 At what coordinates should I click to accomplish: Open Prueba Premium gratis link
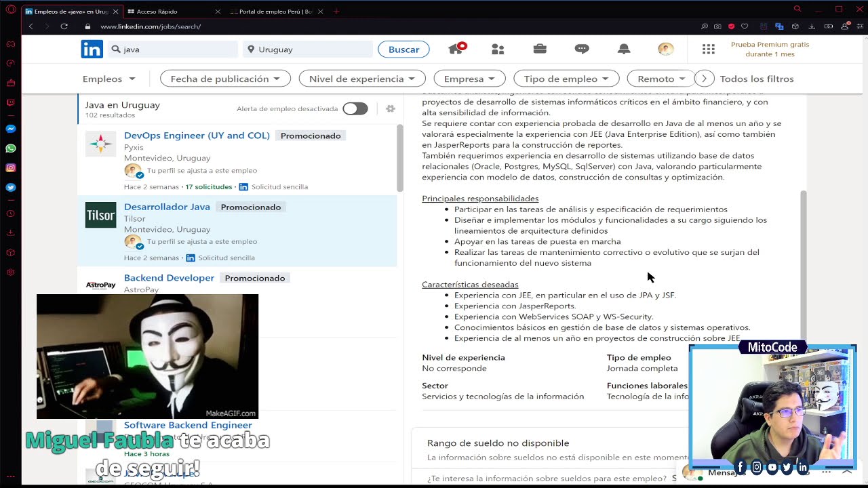(770, 49)
